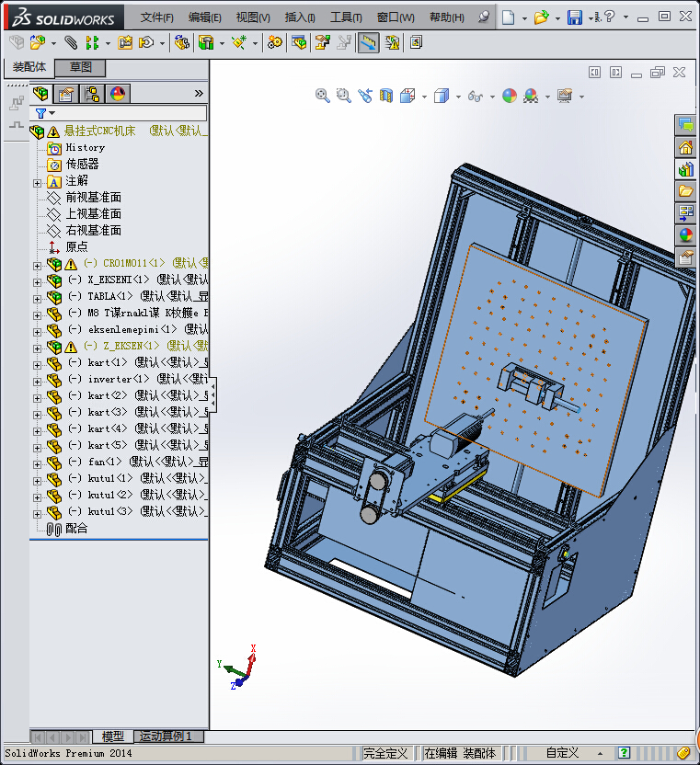Click the Insert Components icon in the assembly toolbar
Image resolution: width=700 pixels, height=765 pixels.
tap(38, 43)
